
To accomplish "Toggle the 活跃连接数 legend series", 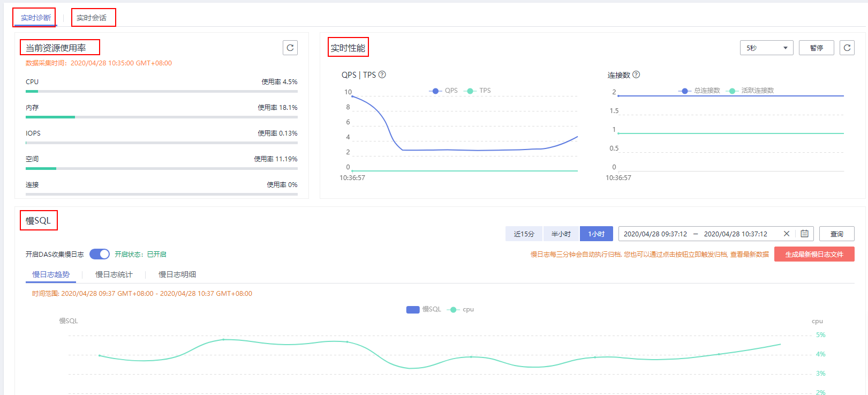I will [x=732, y=91].
